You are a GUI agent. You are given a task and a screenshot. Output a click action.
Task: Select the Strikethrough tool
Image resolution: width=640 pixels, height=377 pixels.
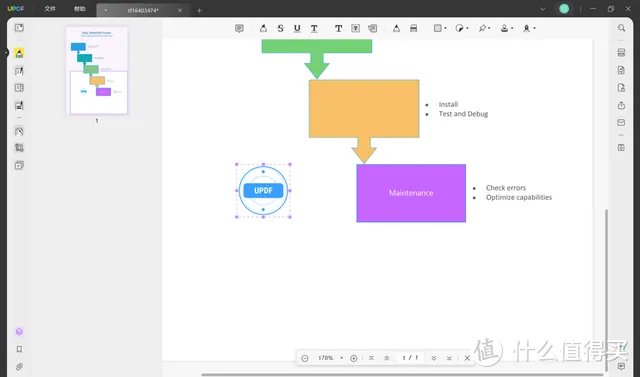[280, 28]
